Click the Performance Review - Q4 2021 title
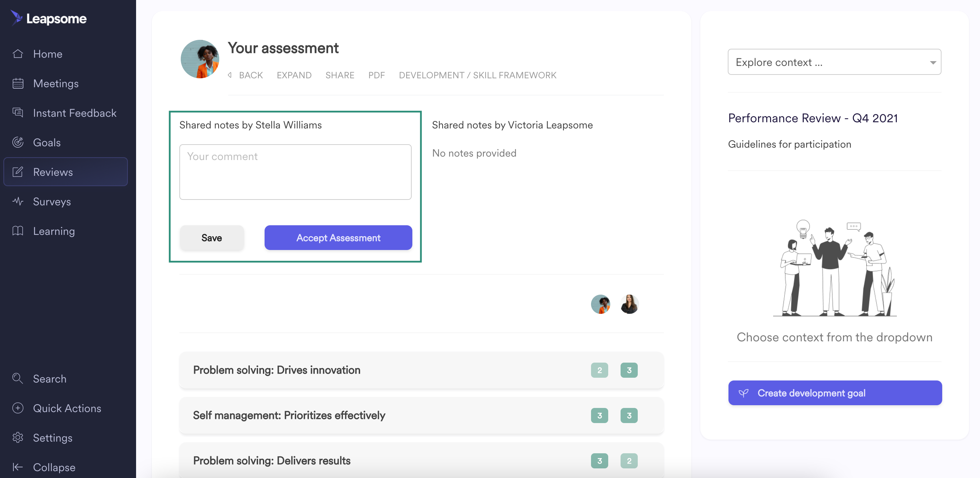This screenshot has height=478, width=980. [813, 118]
